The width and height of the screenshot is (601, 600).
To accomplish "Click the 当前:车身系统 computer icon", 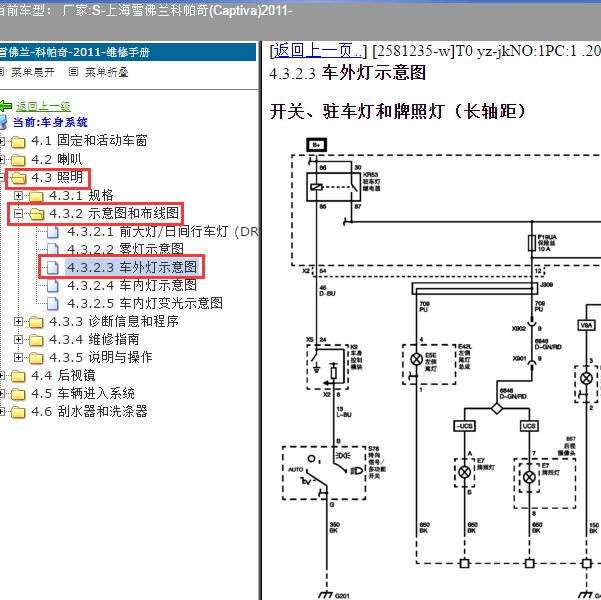I will pyautogui.click(x=3, y=122).
